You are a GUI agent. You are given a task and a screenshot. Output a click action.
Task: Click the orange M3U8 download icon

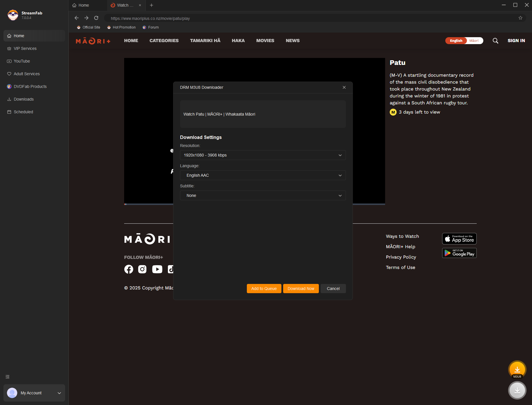point(517,369)
